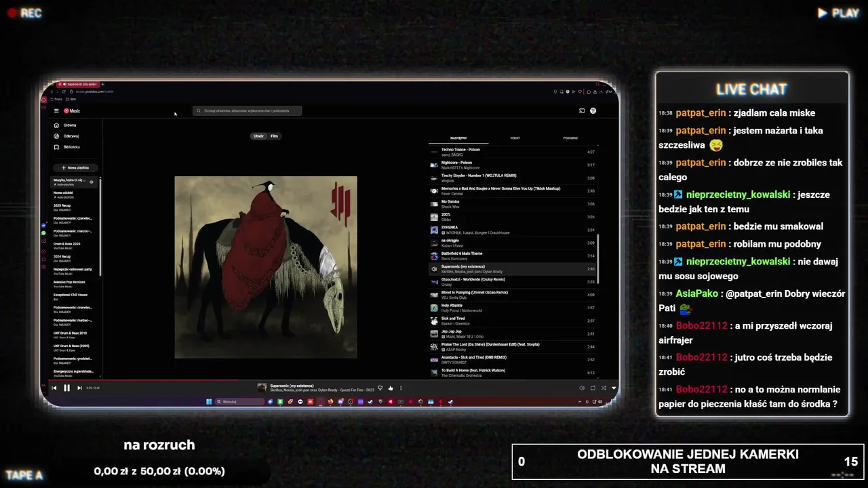
Task: Click the sidebar playlist list scrollbar
Action: coord(100,227)
